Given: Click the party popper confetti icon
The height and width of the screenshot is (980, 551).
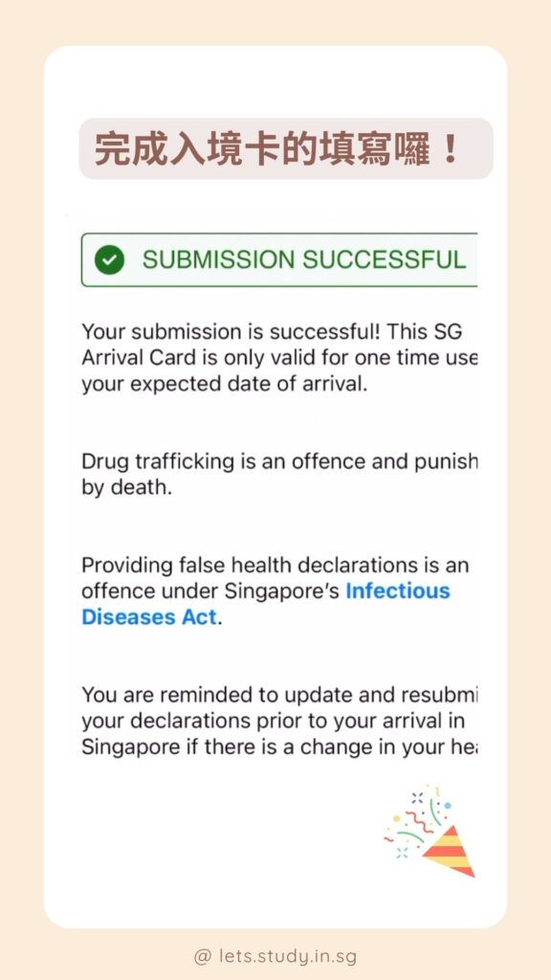Looking at the screenshot, I should pos(430,831).
